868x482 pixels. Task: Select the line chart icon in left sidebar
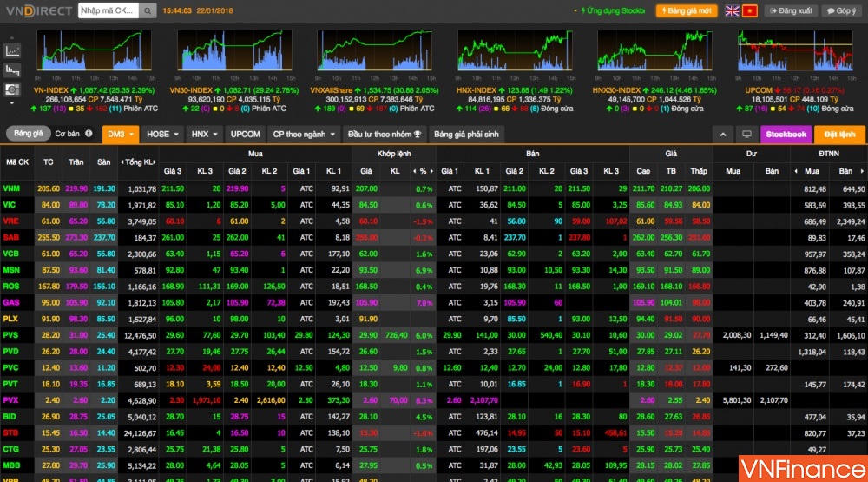tap(13, 50)
